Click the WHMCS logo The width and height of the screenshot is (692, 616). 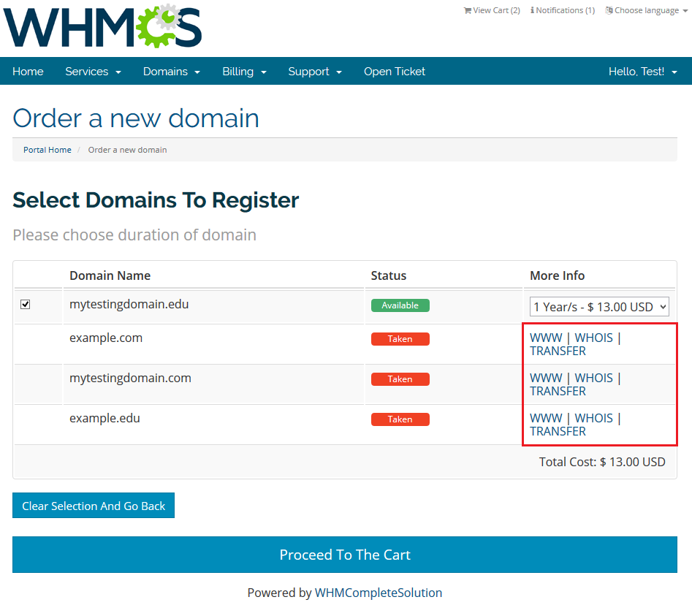pos(102,26)
